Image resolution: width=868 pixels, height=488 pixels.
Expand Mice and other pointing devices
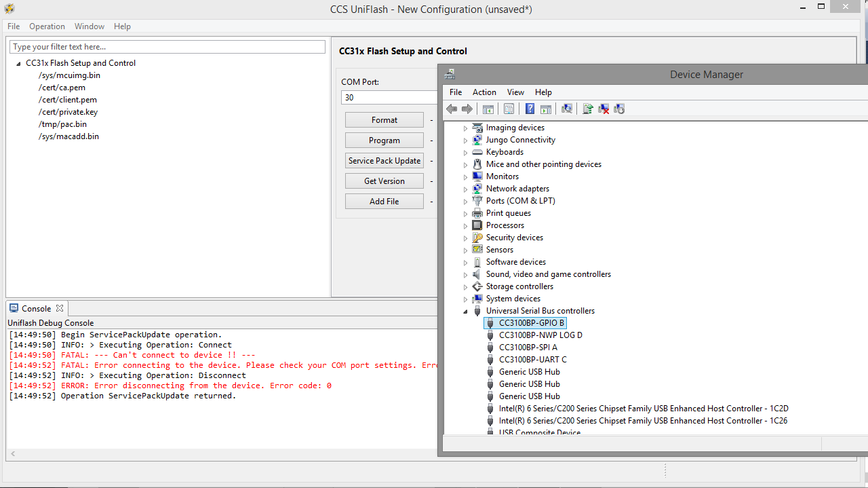[465, 165]
